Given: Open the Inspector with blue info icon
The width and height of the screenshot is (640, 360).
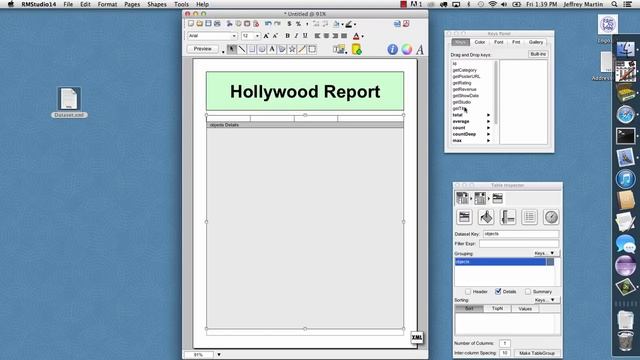Looking at the screenshot, I should (392, 49).
